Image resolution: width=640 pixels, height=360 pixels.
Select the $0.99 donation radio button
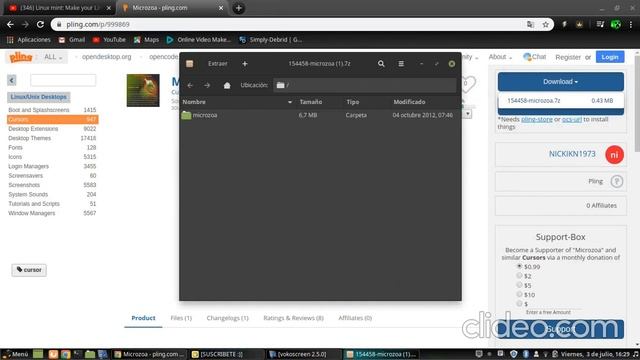coord(519,266)
